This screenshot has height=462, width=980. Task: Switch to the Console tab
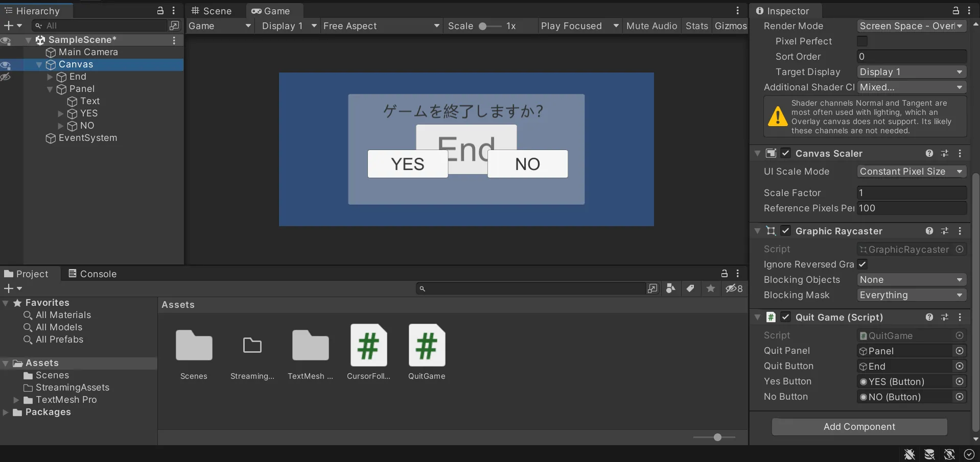(92, 274)
